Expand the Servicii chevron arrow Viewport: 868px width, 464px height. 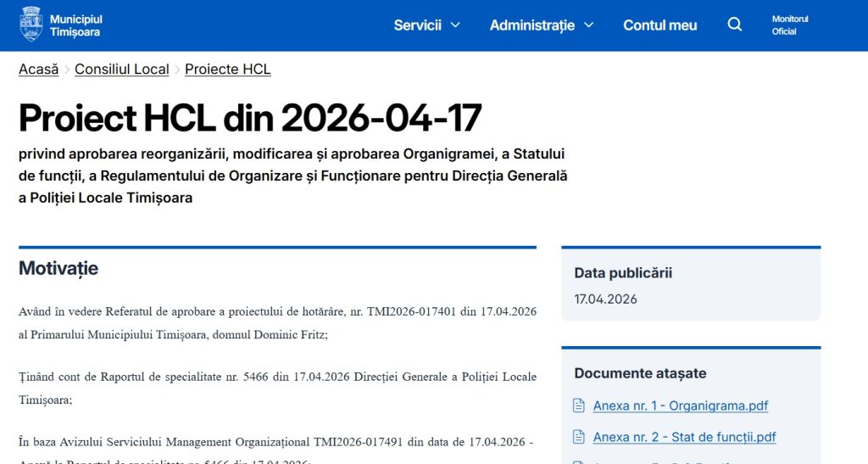[455, 25]
